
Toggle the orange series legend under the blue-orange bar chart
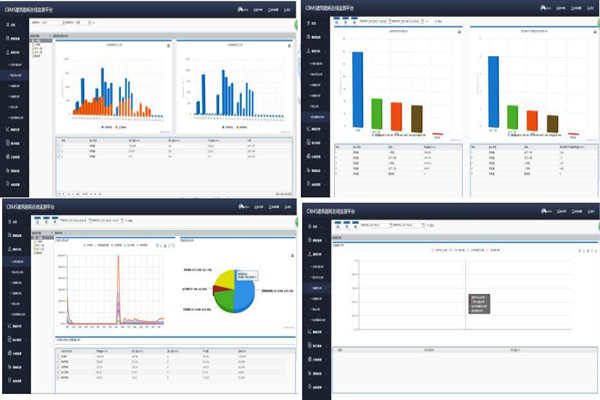tap(121, 128)
